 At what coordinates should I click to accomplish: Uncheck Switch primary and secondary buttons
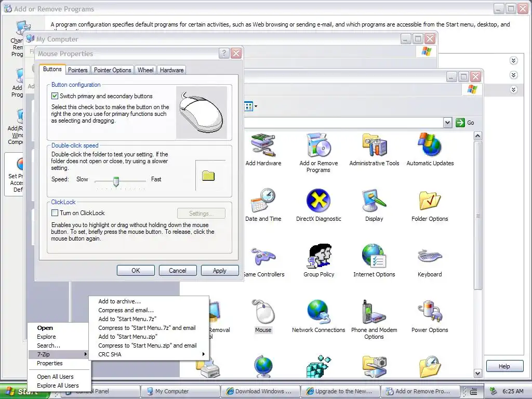point(55,96)
